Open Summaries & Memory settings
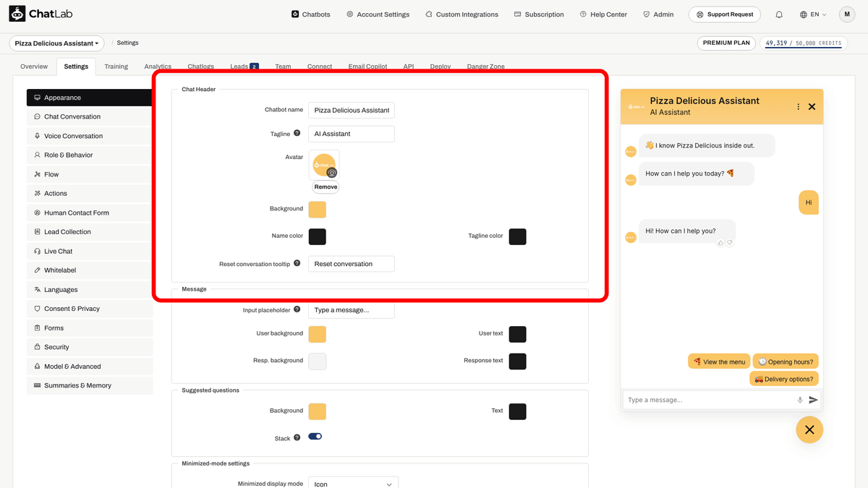This screenshot has width=868, height=488. tap(90, 385)
